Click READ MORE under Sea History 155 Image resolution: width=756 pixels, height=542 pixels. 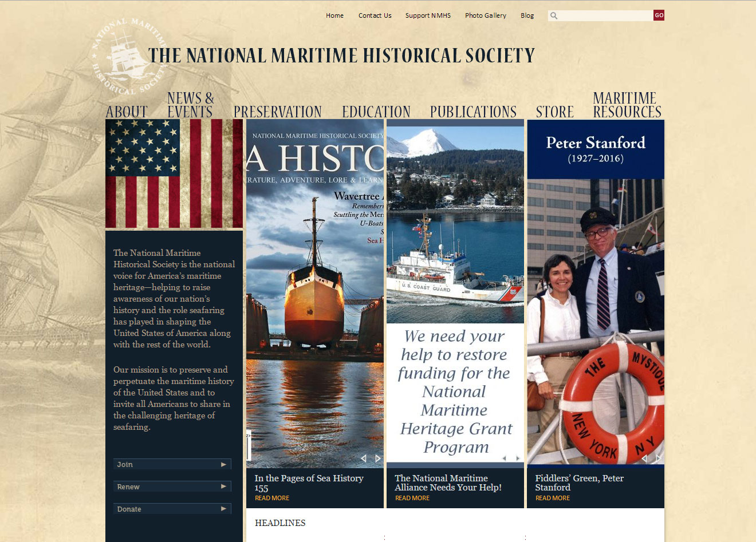point(272,498)
